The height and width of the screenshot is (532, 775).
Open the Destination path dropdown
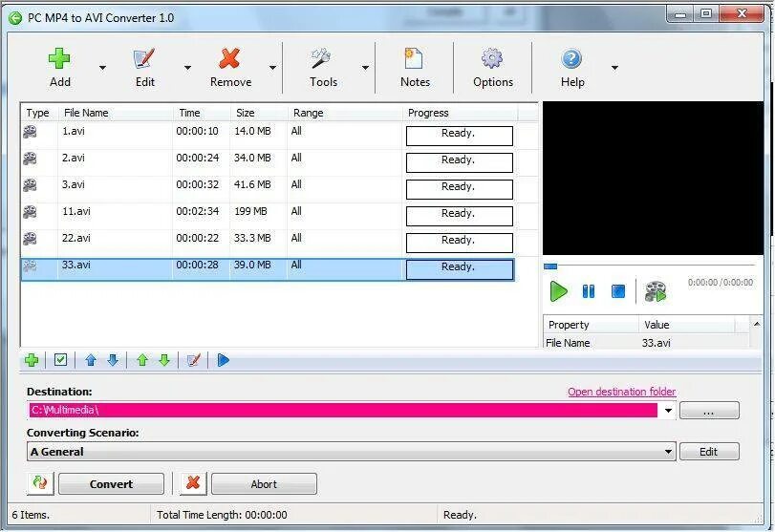click(x=668, y=411)
